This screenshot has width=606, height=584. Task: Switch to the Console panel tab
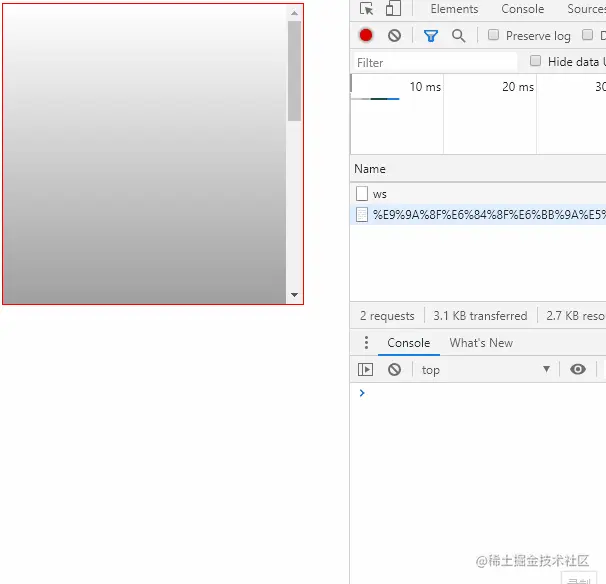pos(523,9)
